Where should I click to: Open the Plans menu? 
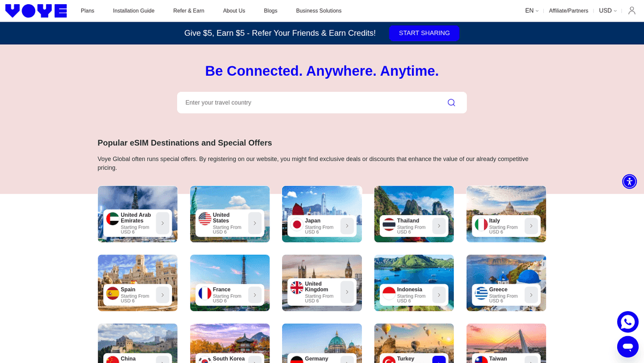(x=87, y=10)
